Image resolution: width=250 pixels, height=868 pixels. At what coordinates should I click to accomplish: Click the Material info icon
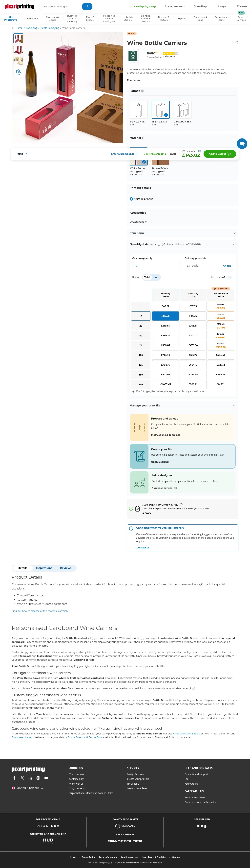[144, 138]
